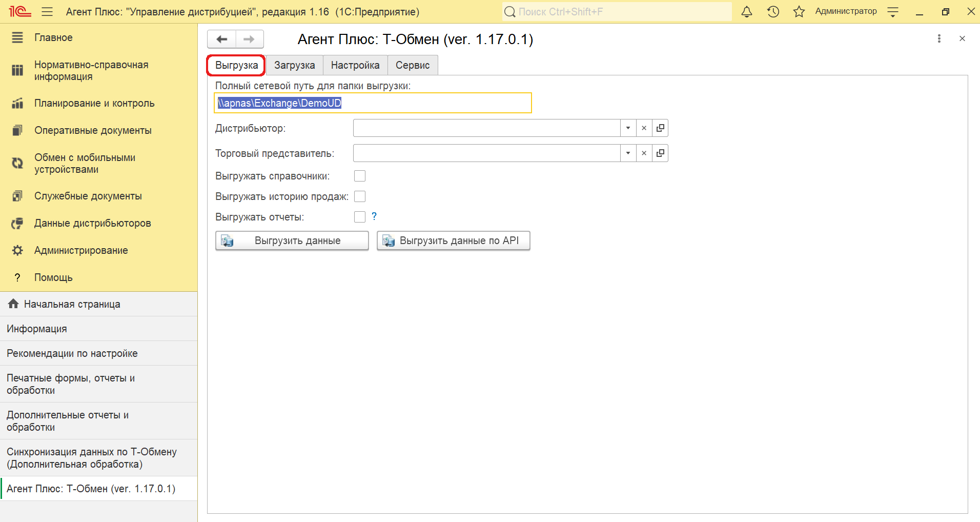Click home icon of Начальная страница
The width and height of the screenshot is (980, 522).
13,304
